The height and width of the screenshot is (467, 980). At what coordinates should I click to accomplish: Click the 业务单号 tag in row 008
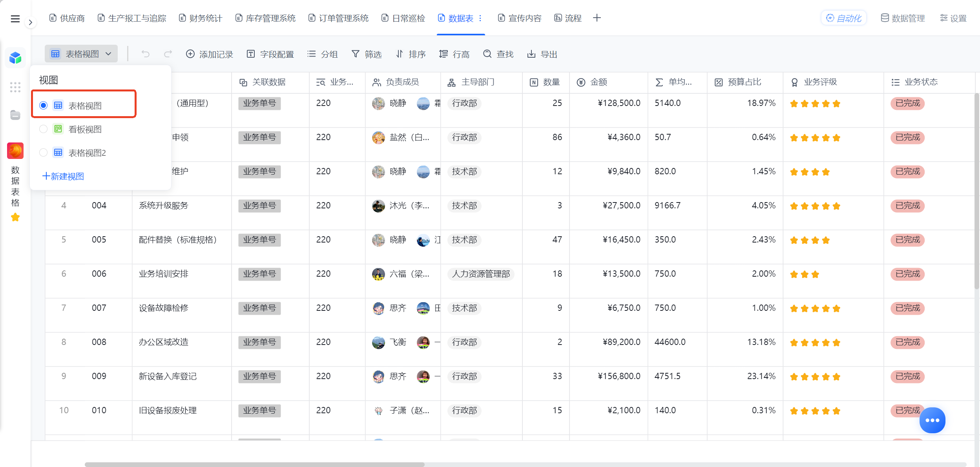tap(259, 342)
